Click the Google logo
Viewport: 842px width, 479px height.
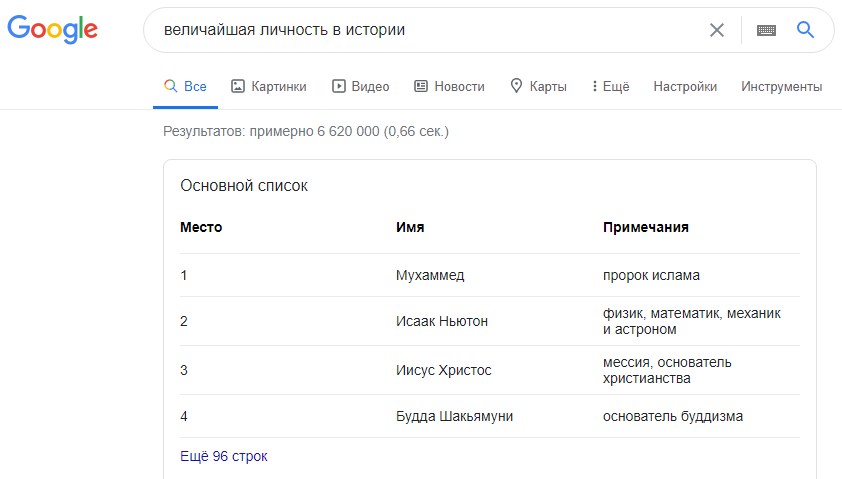coord(52,29)
